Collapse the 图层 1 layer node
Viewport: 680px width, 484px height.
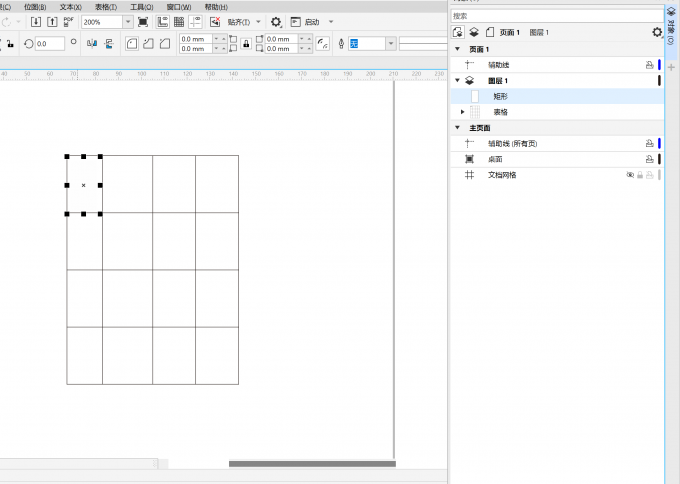pyautogui.click(x=457, y=80)
